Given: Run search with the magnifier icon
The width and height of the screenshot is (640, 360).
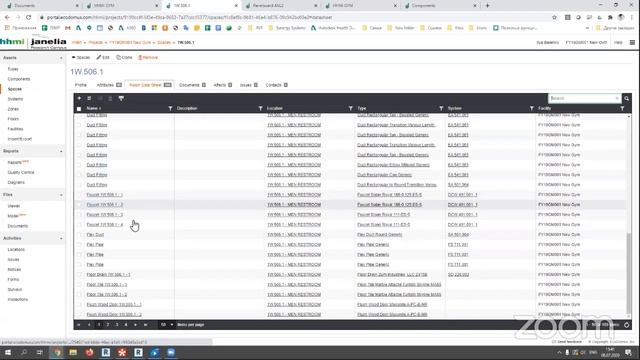Looking at the screenshot, I should (627, 98).
